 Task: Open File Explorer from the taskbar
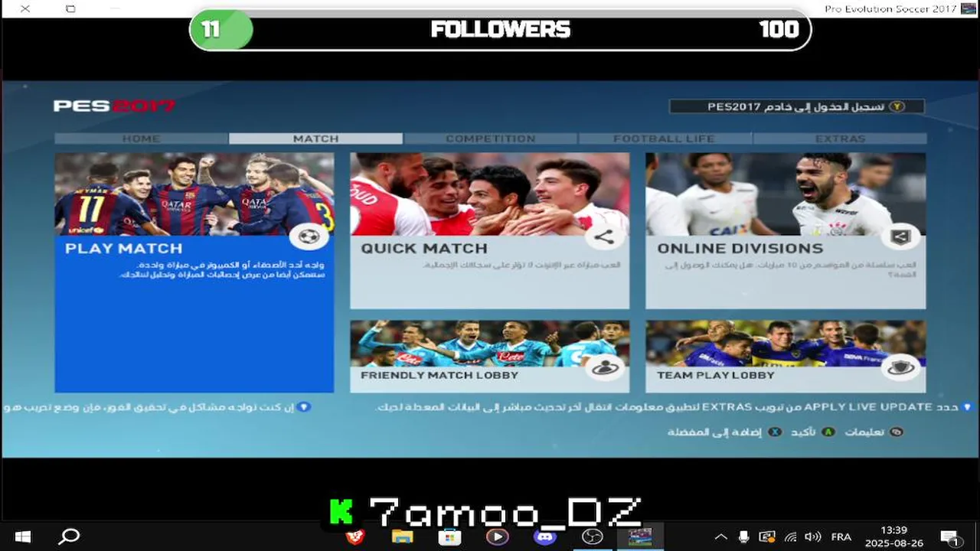pyautogui.click(x=403, y=536)
